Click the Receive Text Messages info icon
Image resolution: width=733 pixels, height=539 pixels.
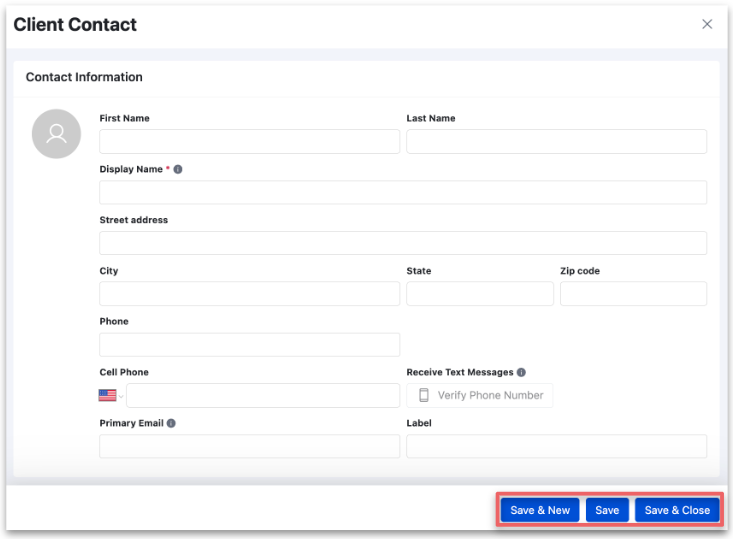[x=521, y=372]
